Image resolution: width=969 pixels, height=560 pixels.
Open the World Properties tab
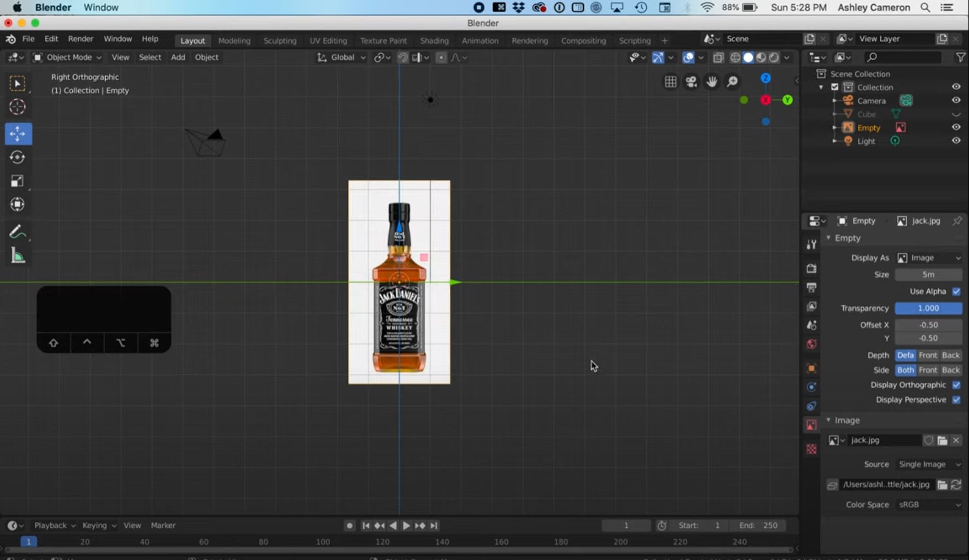click(811, 344)
